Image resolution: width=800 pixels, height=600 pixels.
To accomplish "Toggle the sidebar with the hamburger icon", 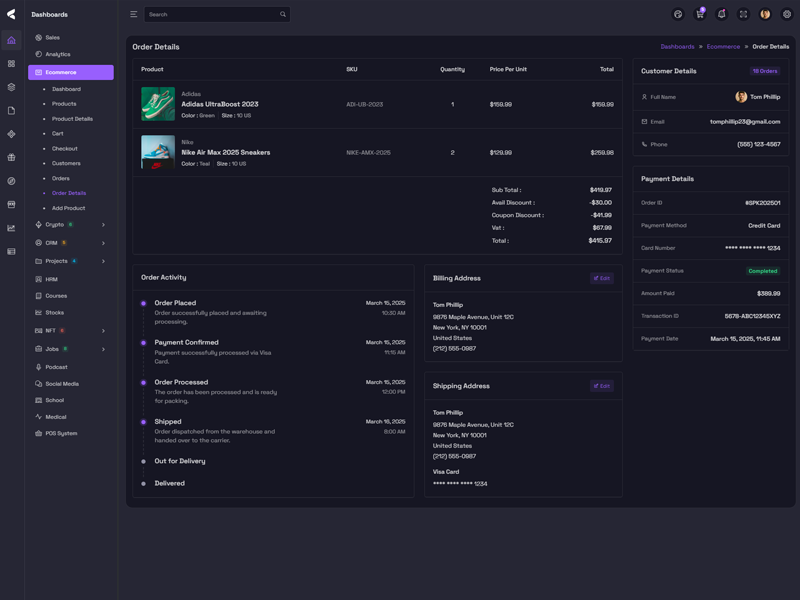I will coord(134,14).
